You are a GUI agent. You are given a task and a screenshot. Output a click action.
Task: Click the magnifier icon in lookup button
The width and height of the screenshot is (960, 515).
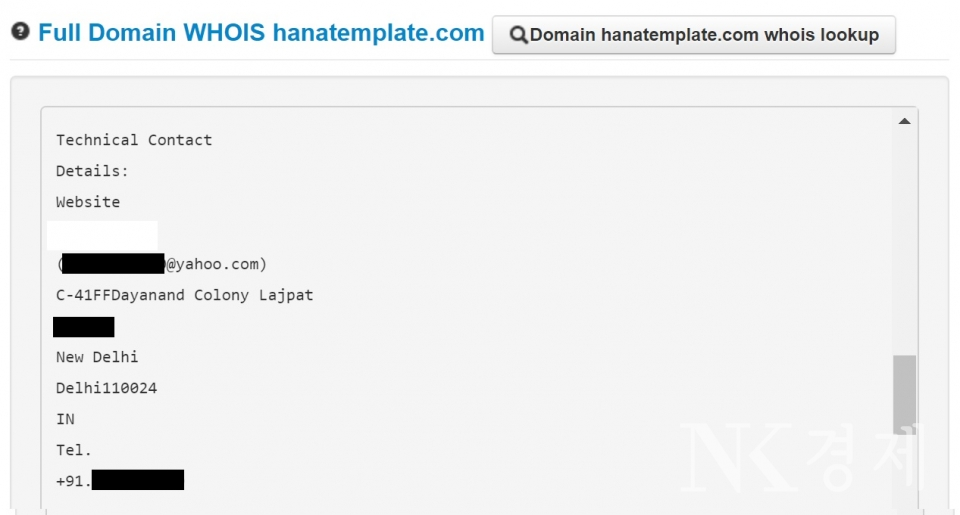519,35
